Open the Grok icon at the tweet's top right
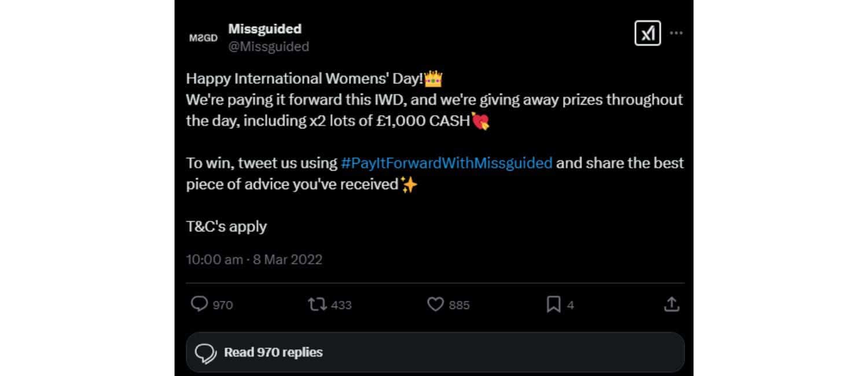Image resolution: width=868 pixels, height=376 pixels. pyautogui.click(x=647, y=34)
